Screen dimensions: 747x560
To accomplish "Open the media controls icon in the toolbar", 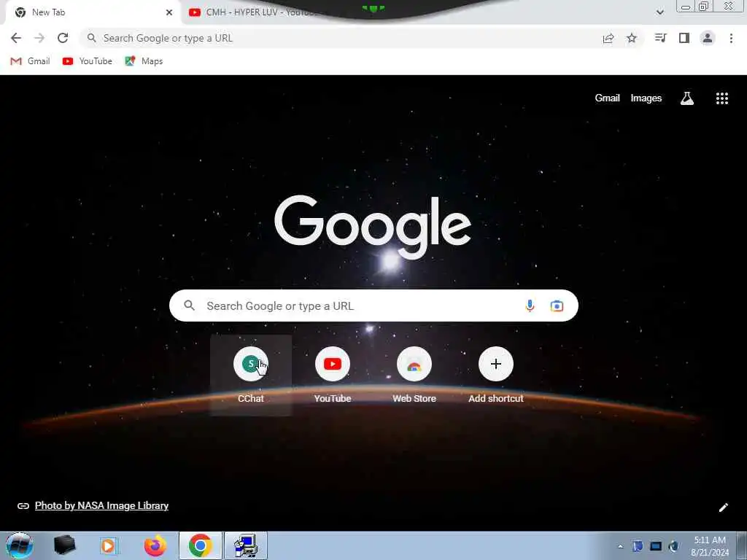I will pos(660,38).
